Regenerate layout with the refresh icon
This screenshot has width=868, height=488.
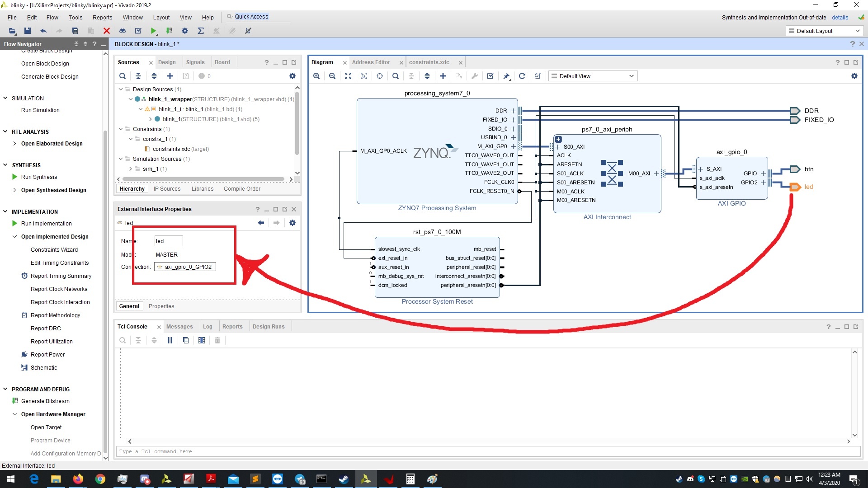(x=522, y=76)
